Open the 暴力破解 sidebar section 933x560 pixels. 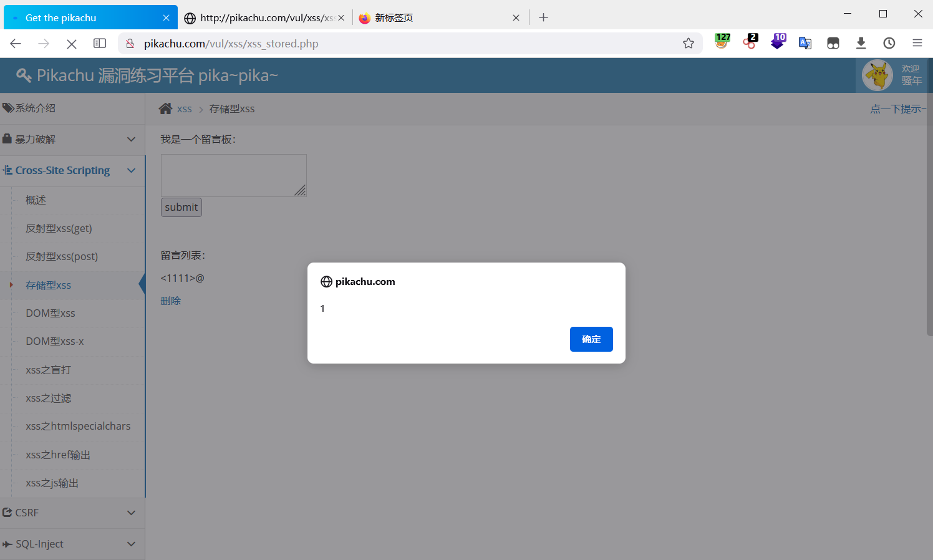click(72, 139)
